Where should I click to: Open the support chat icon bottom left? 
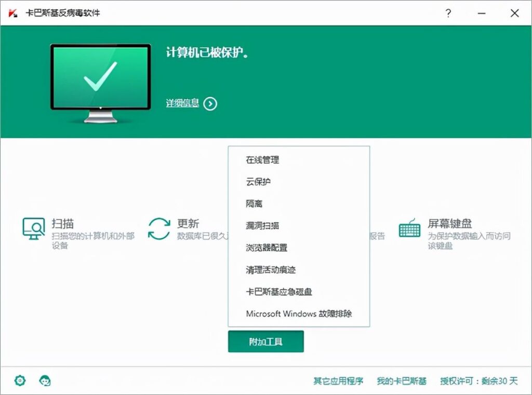pyautogui.click(x=45, y=380)
